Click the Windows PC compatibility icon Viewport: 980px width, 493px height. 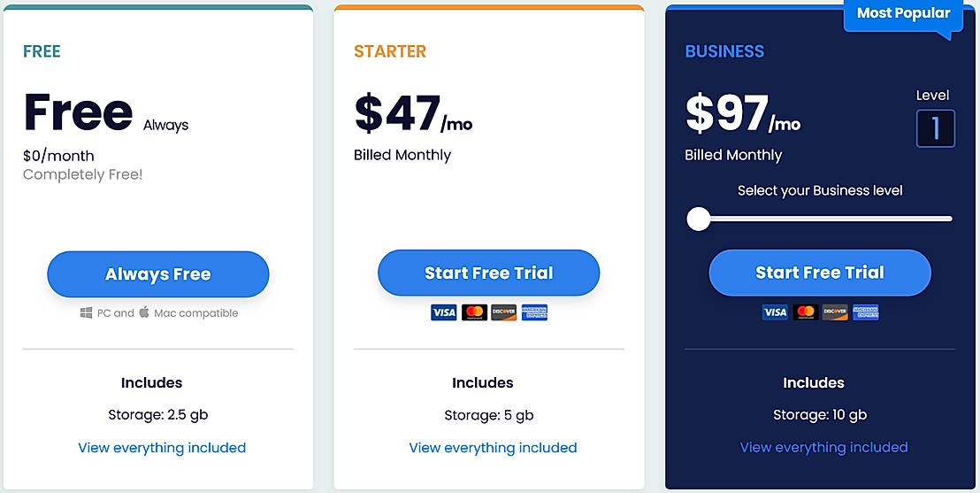pyautogui.click(x=86, y=312)
